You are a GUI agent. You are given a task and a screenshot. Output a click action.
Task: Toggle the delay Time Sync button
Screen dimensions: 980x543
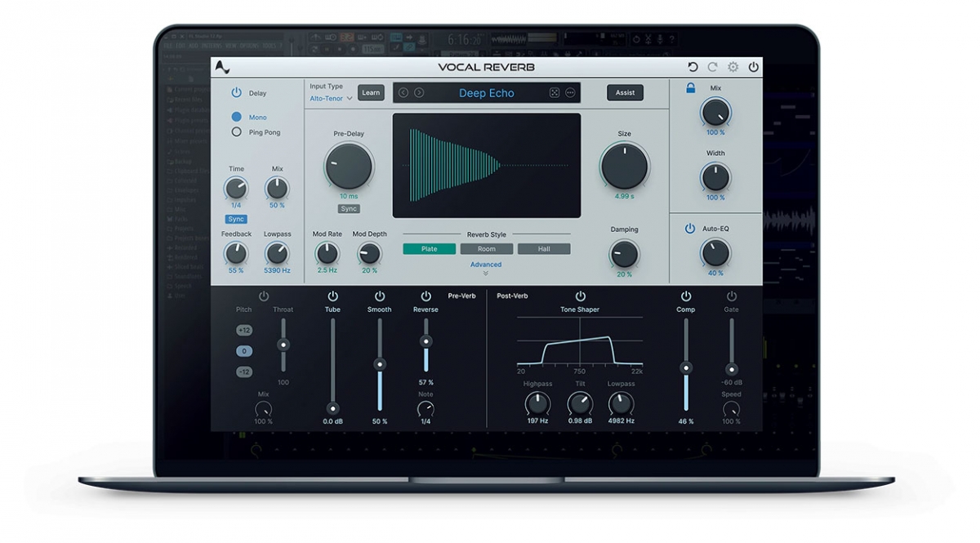point(236,220)
